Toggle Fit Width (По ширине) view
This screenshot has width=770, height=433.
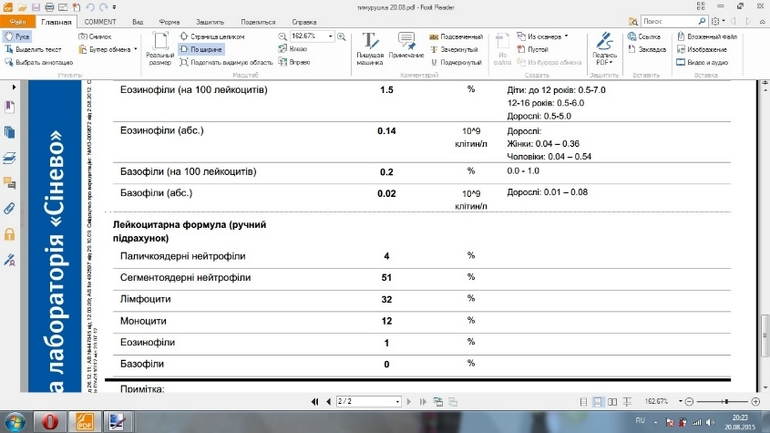point(201,49)
